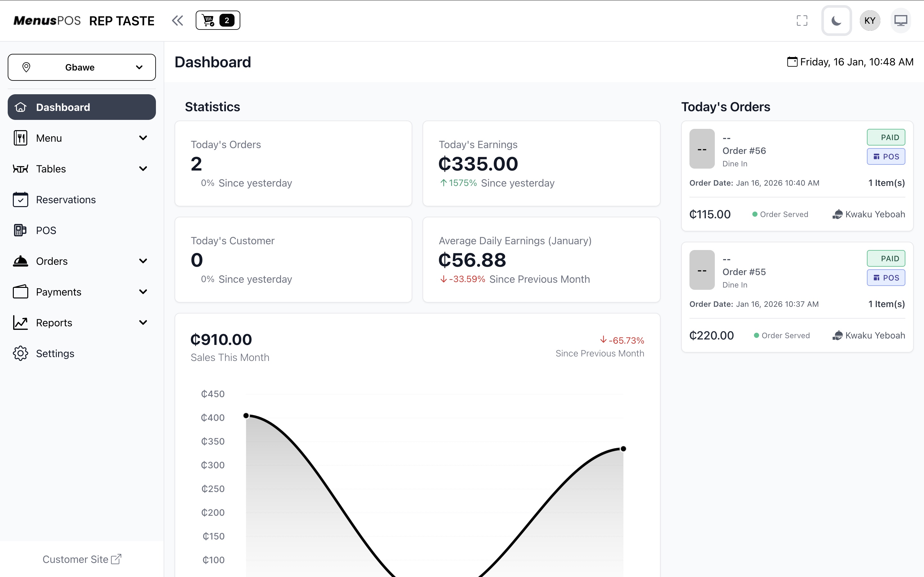Toggle dark mode with moon icon
Screen dimensions: 924x577
point(836,21)
